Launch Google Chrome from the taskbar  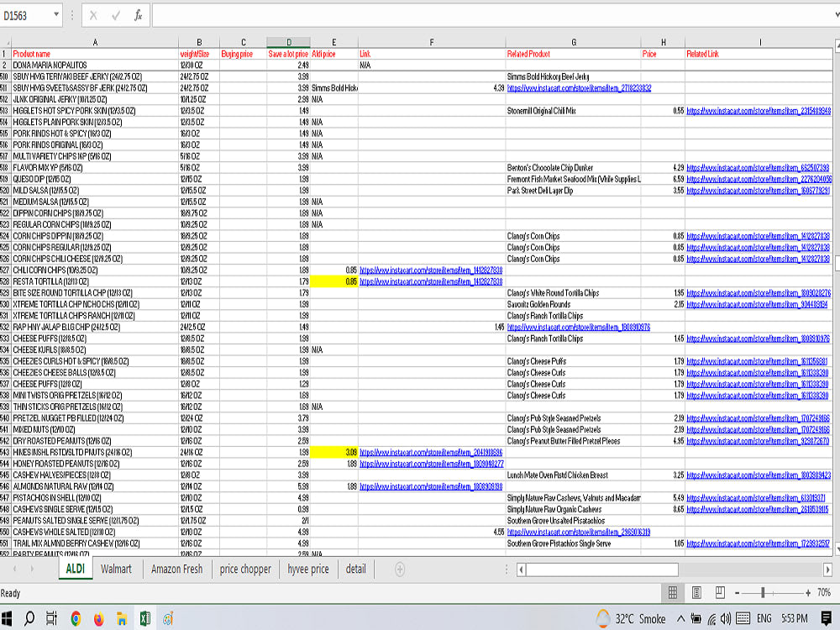coord(76,619)
